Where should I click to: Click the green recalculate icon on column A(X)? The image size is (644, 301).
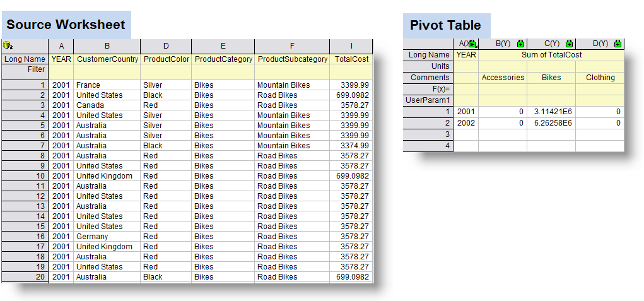click(472, 44)
